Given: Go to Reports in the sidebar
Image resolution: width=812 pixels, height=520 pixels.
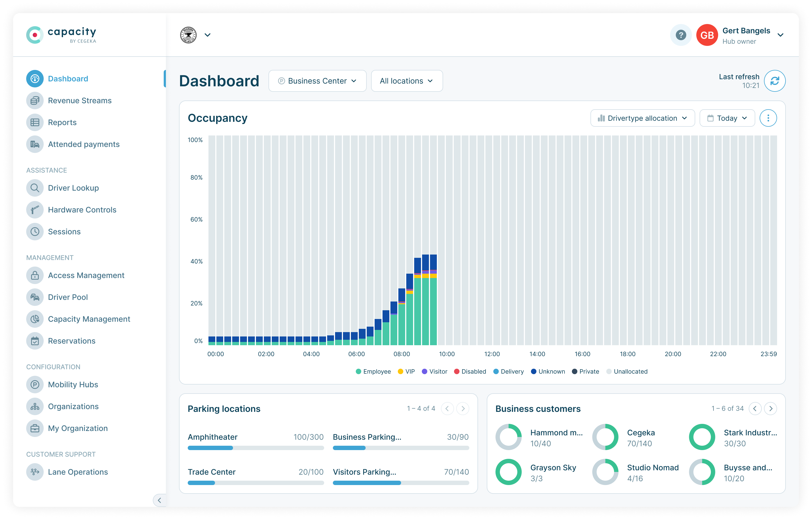Looking at the screenshot, I should [x=62, y=123].
